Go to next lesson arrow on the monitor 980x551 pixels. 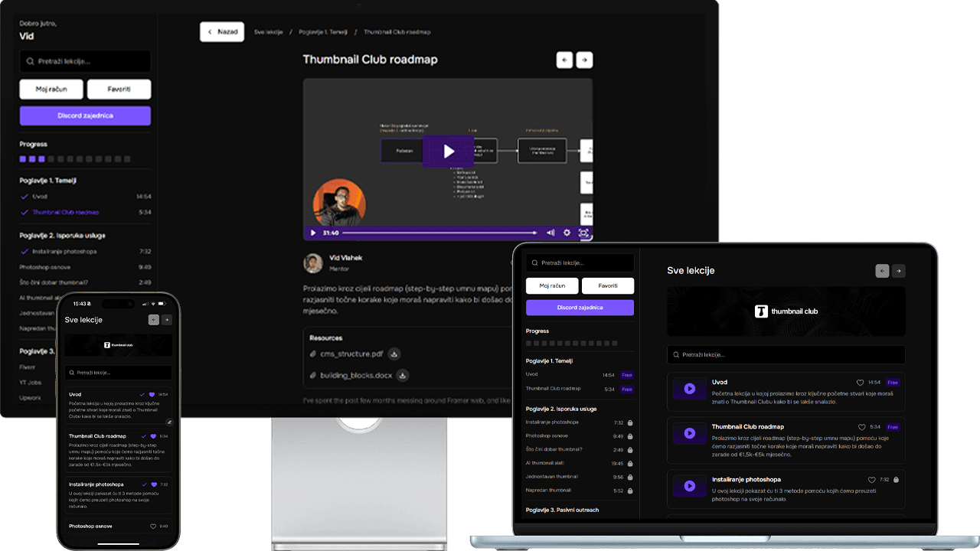(x=584, y=60)
